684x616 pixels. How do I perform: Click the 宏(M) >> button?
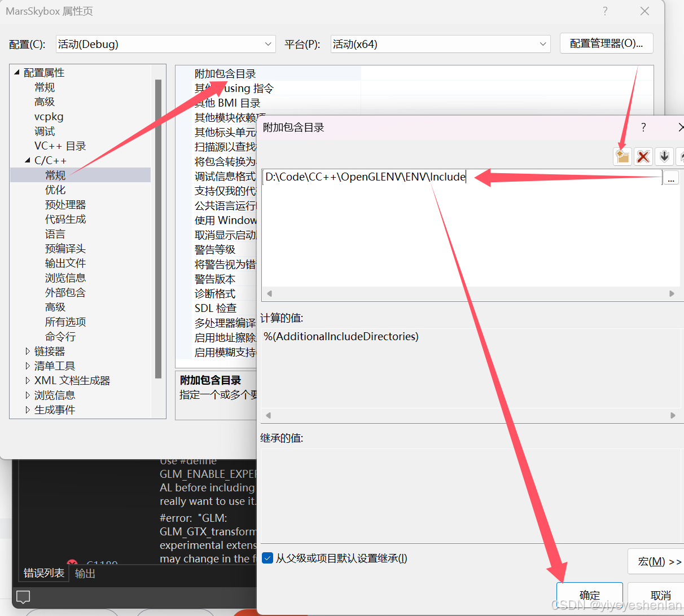[656, 561]
